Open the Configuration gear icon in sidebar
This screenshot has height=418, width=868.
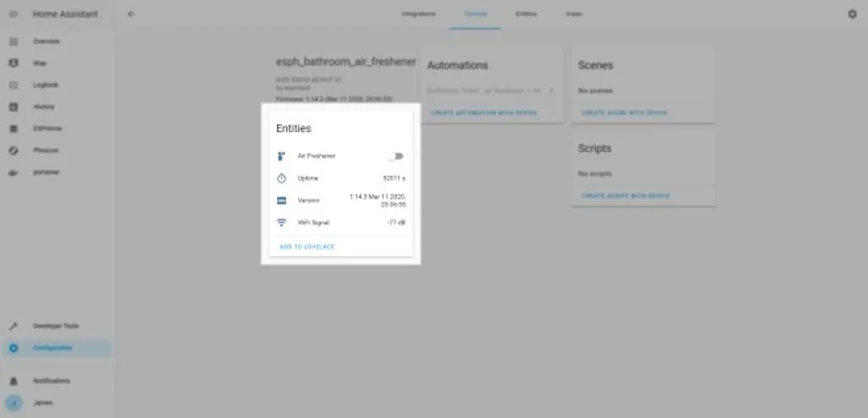14,348
